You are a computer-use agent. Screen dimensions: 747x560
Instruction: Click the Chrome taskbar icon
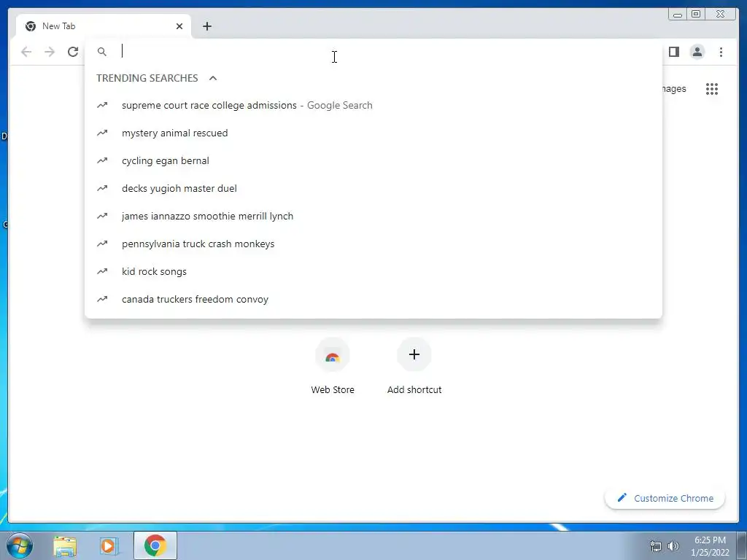click(x=155, y=545)
